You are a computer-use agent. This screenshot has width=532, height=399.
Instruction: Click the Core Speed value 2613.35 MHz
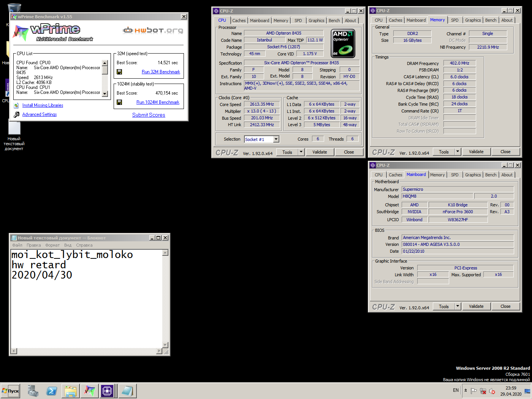point(262,104)
